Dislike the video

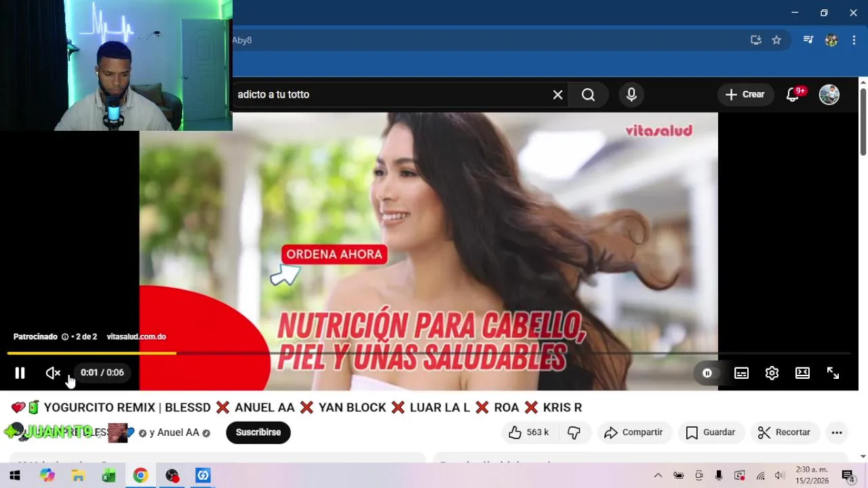point(574,432)
